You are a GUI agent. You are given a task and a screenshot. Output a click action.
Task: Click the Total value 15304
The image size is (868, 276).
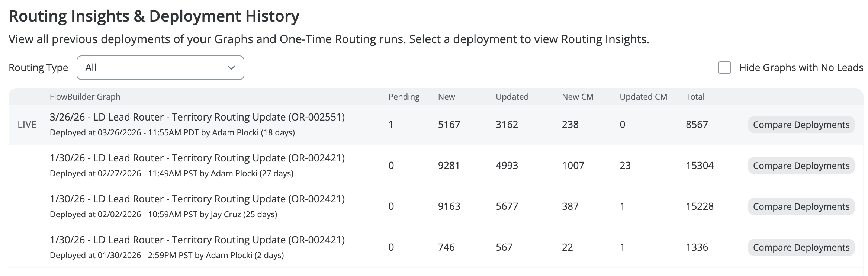pyautogui.click(x=700, y=166)
